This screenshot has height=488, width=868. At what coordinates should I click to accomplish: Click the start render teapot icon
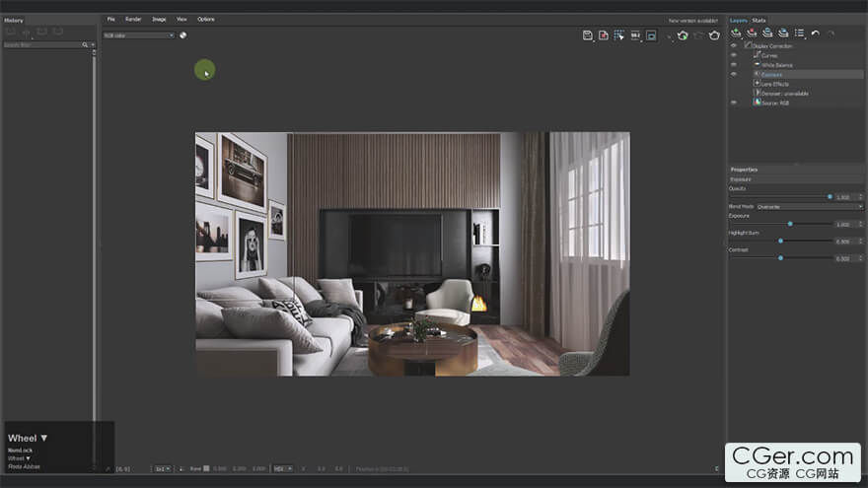pyautogui.click(x=714, y=35)
